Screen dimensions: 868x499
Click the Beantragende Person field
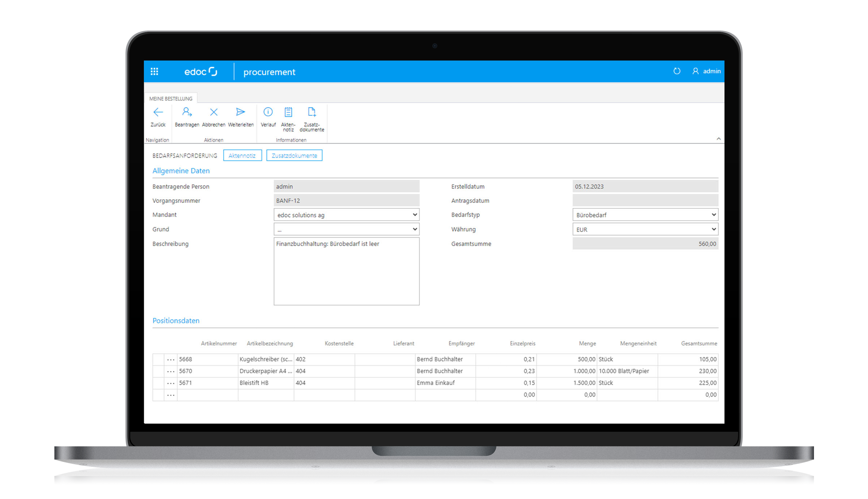point(346,187)
